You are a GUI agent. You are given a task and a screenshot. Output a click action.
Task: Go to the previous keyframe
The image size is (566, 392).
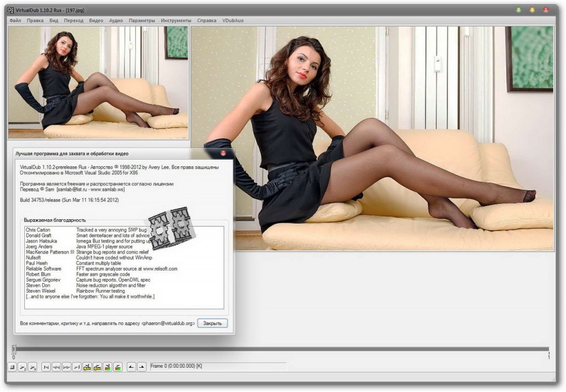click(x=87, y=367)
